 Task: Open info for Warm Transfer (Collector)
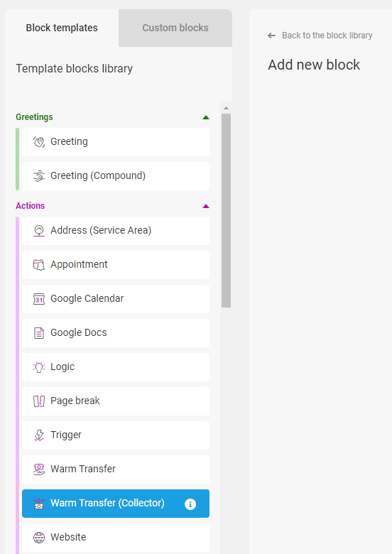pyautogui.click(x=190, y=504)
